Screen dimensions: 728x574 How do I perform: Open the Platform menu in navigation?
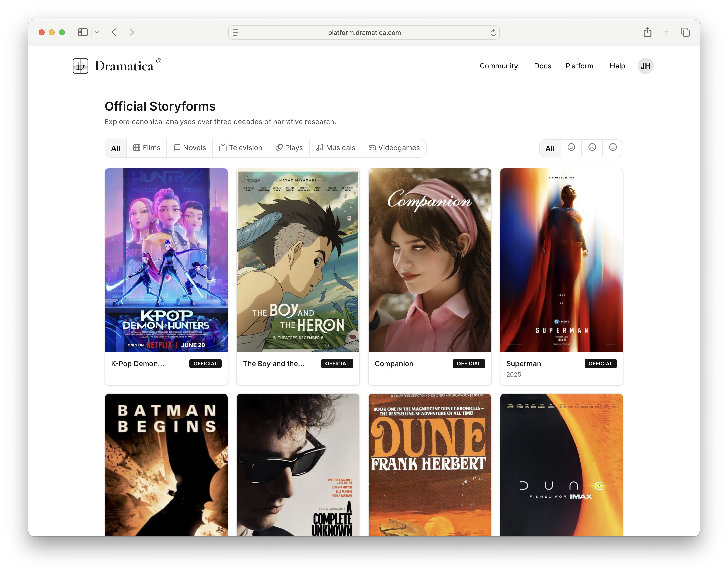point(579,66)
